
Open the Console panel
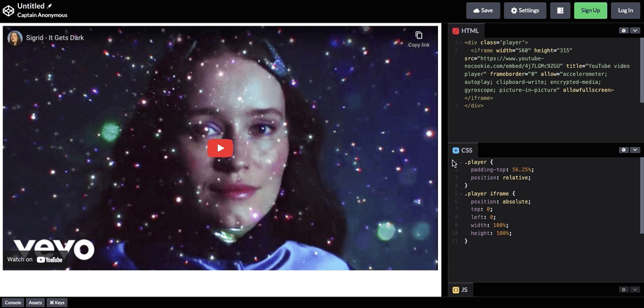point(13,303)
